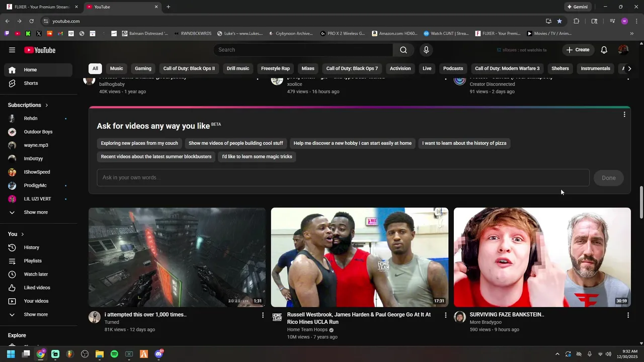
Task: Click the page vertical scrollbar thumb
Action: pos(641,202)
